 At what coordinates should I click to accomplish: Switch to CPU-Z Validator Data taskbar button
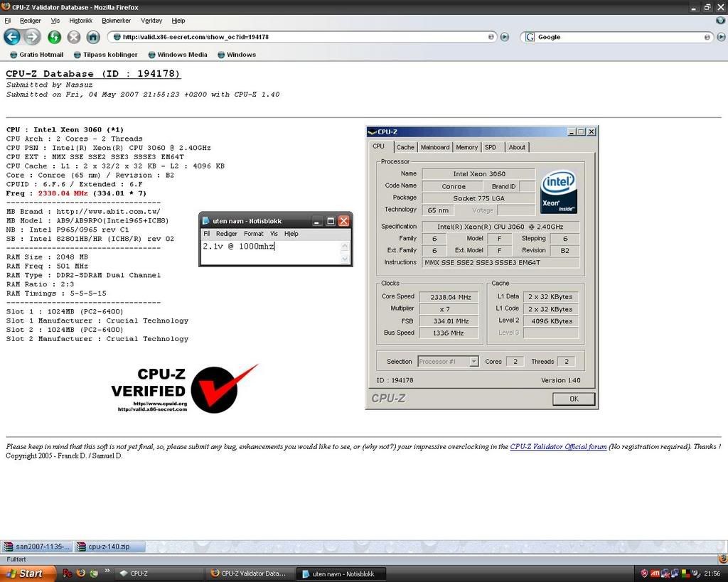click(x=250, y=573)
